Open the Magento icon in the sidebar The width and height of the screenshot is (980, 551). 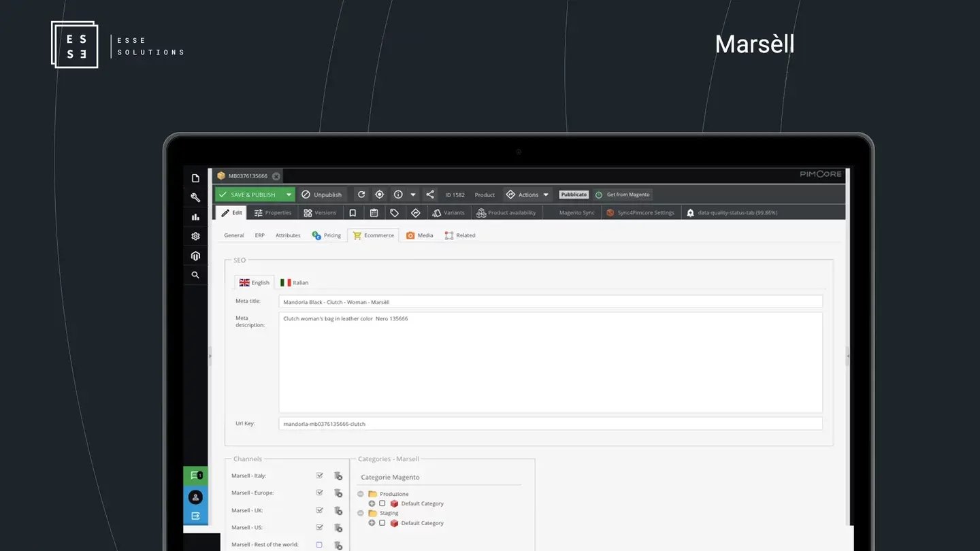click(x=196, y=255)
